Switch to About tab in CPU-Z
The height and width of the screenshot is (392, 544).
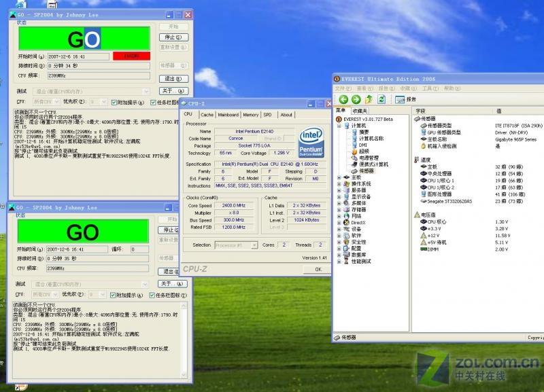(x=286, y=115)
